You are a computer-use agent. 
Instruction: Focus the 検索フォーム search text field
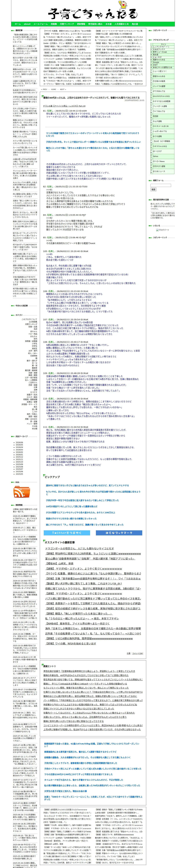tap(161, 185)
